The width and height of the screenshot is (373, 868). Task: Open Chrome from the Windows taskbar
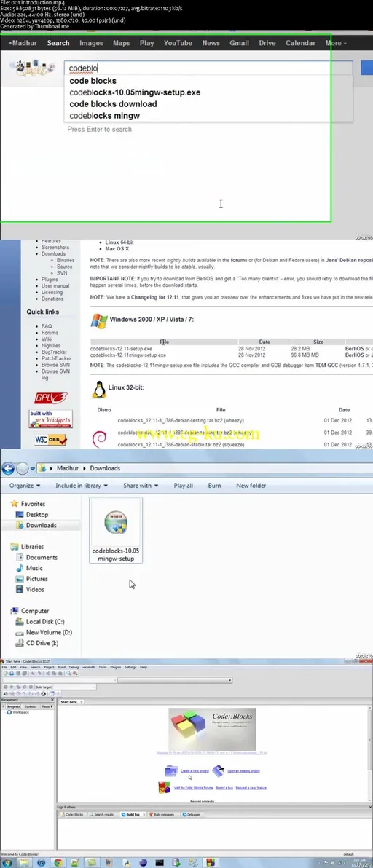tap(56, 862)
